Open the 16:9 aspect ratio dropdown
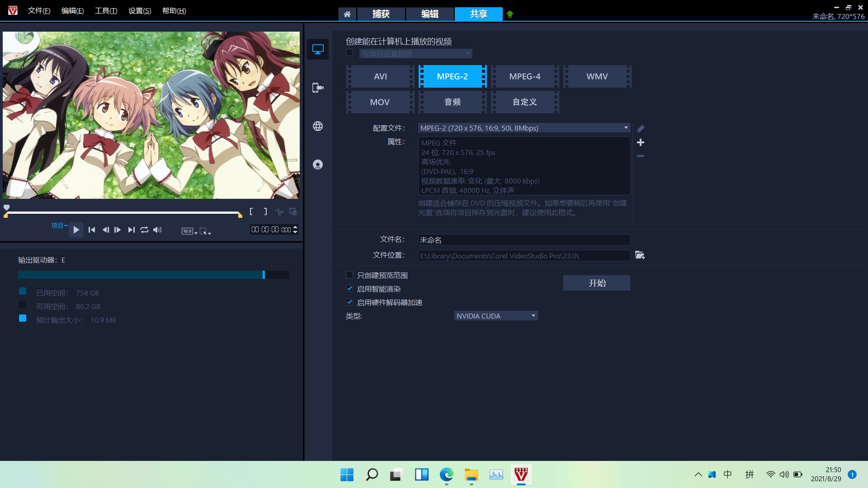 pyautogui.click(x=189, y=231)
